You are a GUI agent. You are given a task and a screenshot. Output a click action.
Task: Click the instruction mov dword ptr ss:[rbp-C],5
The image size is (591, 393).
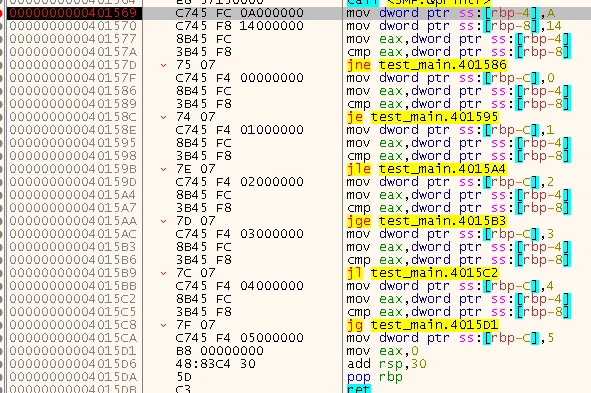(x=451, y=338)
